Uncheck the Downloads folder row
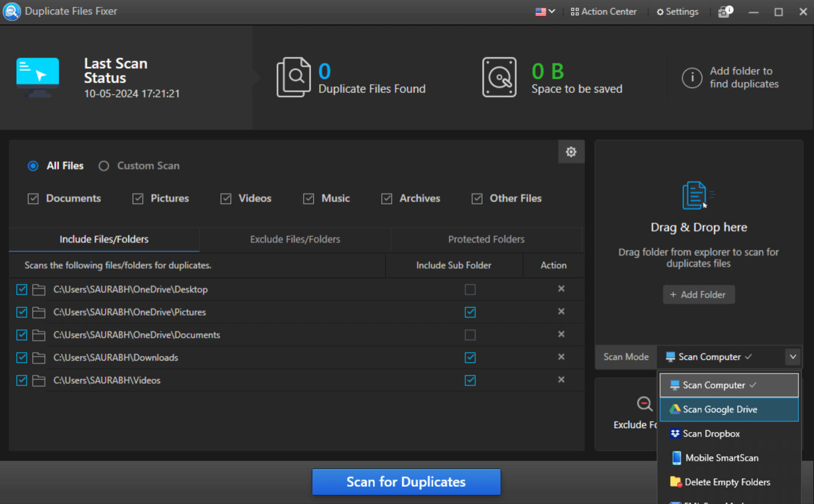Screen dimensions: 814x504 tap(22, 357)
